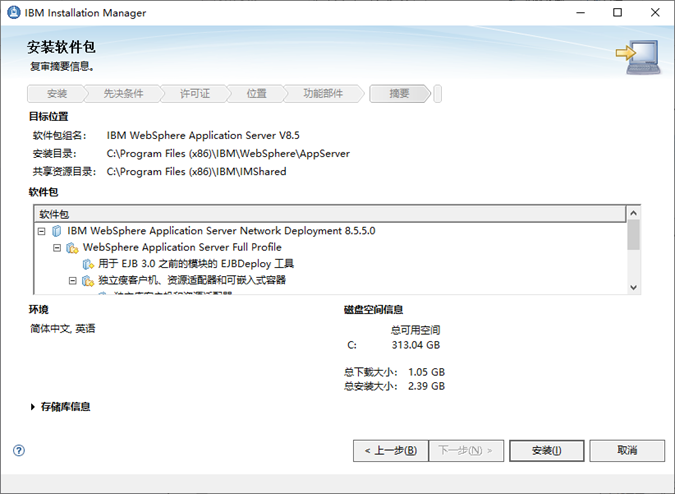Image resolution: width=675 pixels, height=494 pixels.
Task: Click the 安装软件包 page title
Action: [x=61, y=47]
